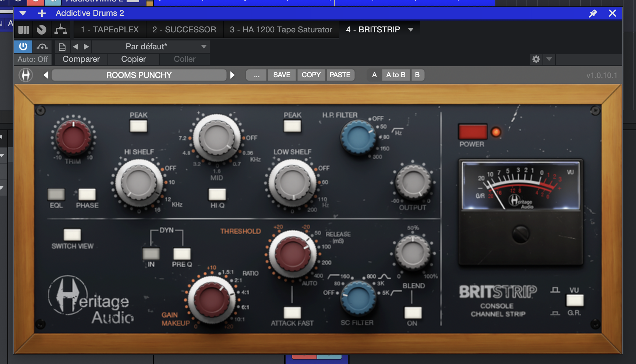The image size is (636, 364).
Task: Open the ... preset options button
Action: tap(257, 75)
